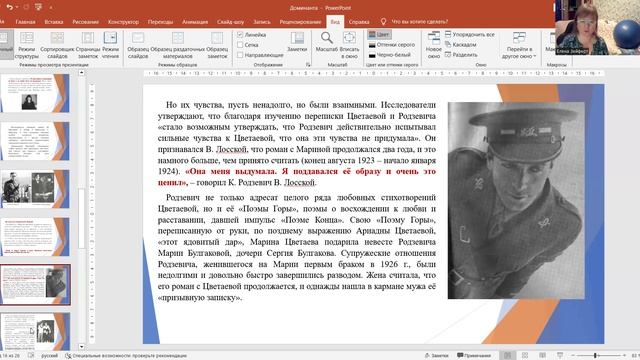This screenshot has width=640, height=360.
Task: Click Вписать в окно fit button
Action: click(x=349, y=45)
